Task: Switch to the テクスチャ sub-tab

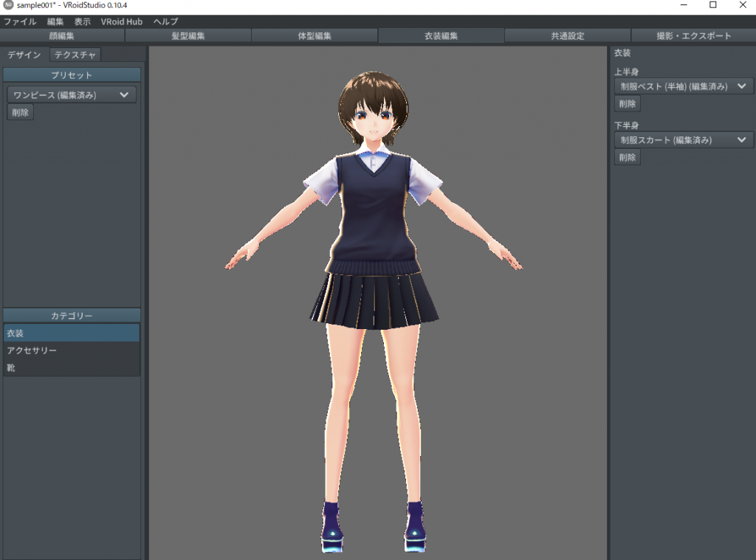Action: [75, 55]
